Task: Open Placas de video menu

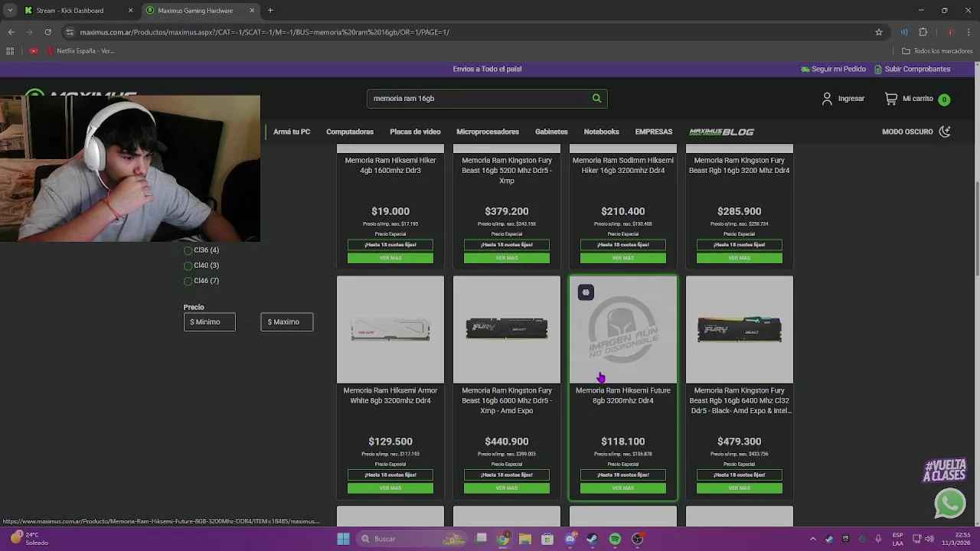Action: pyautogui.click(x=415, y=132)
